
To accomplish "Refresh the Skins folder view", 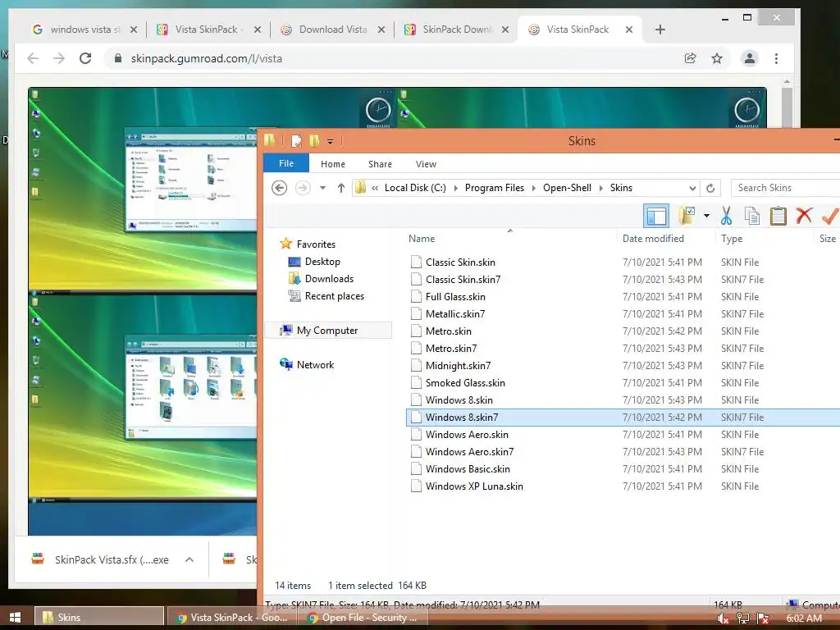I will click(710, 188).
